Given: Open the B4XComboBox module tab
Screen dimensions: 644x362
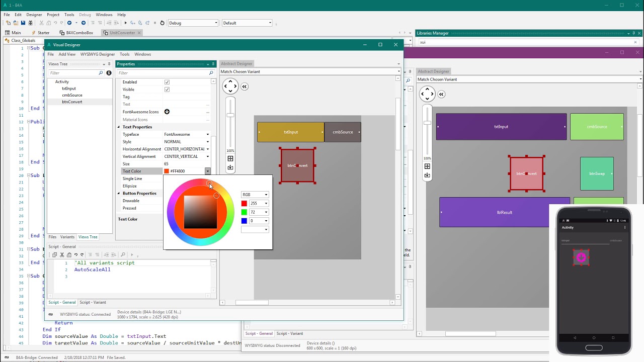Looking at the screenshot, I should (x=76, y=33).
